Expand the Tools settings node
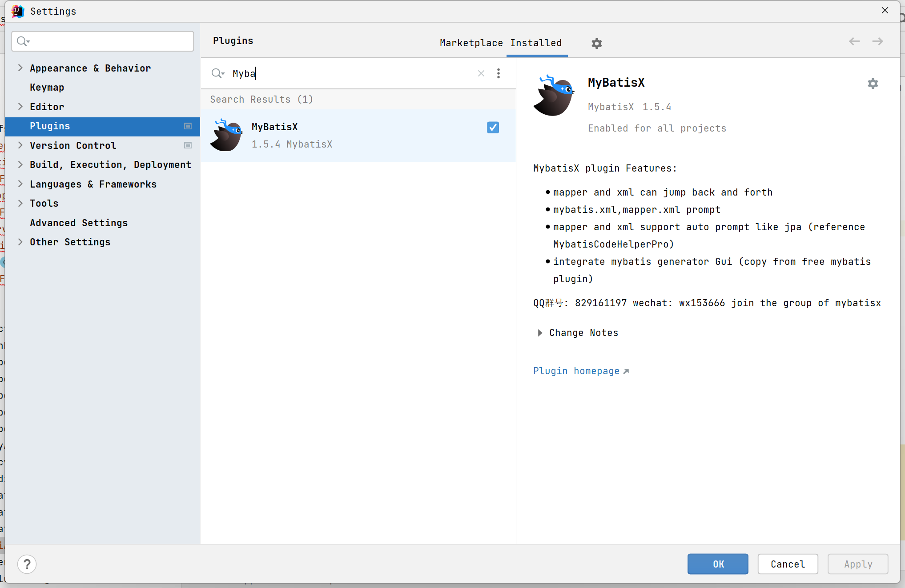 coord(20,203)
